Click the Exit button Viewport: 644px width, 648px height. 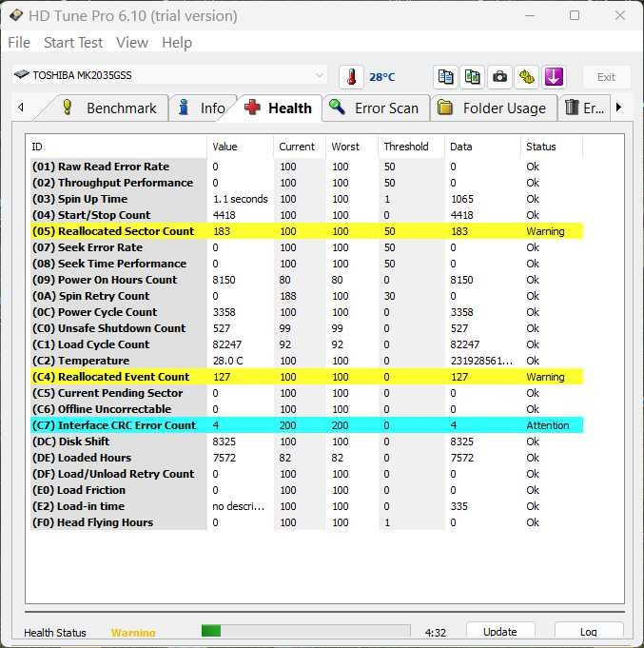point(606,77)
